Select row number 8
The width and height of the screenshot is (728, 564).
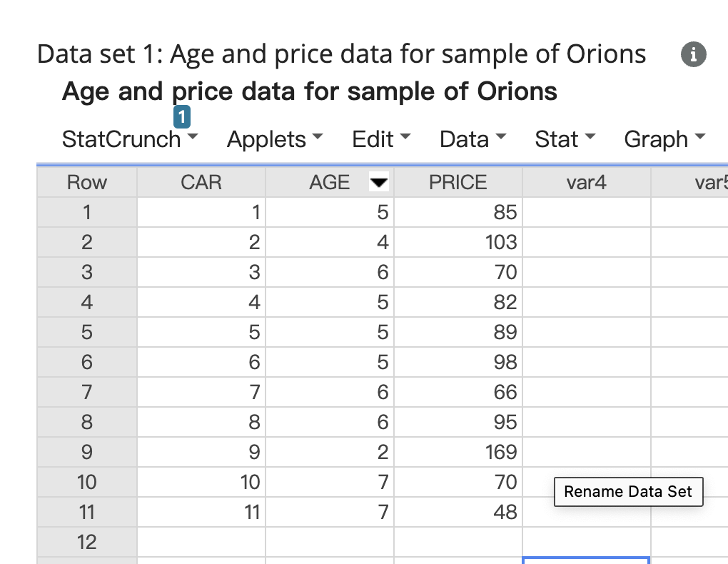[x=87, y=422]
